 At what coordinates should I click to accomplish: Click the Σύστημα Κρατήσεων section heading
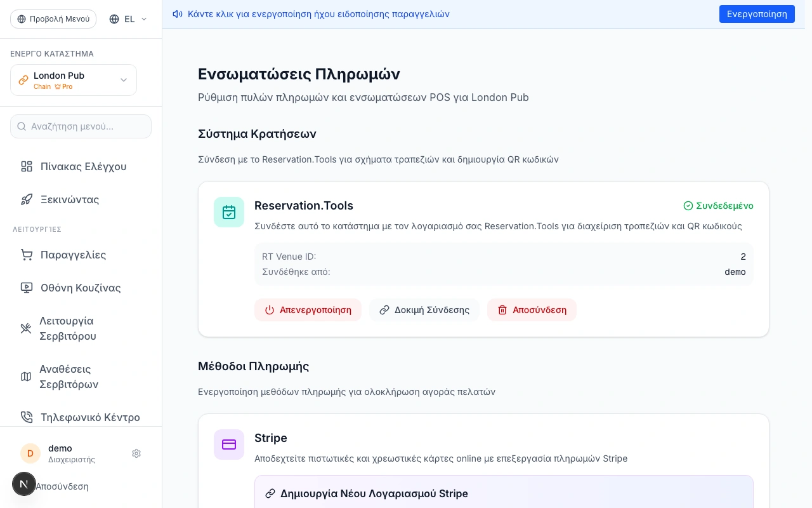257,134
